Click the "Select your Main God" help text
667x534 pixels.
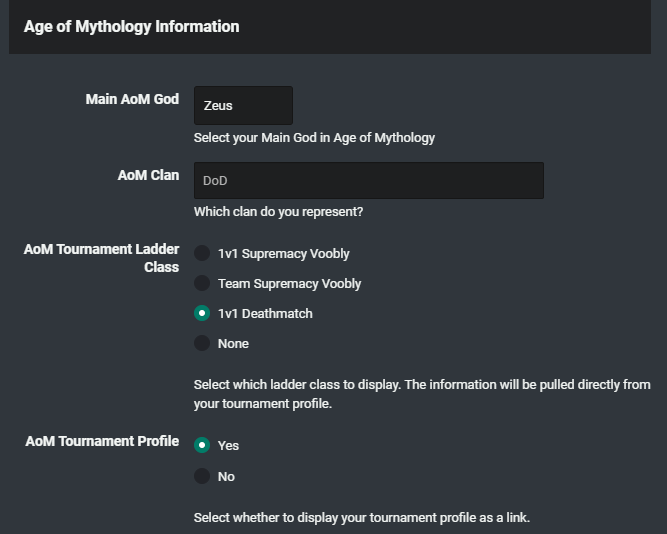click(x=314, y=138)
